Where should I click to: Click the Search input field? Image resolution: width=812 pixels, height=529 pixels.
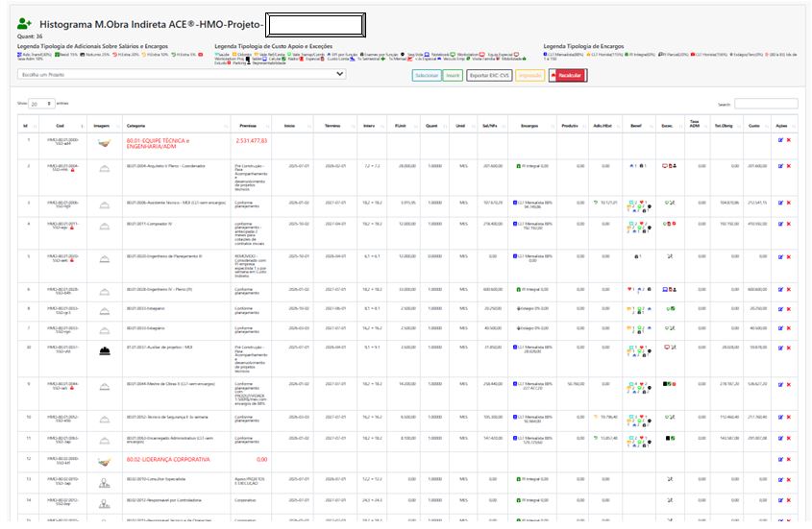click(766, 104)
